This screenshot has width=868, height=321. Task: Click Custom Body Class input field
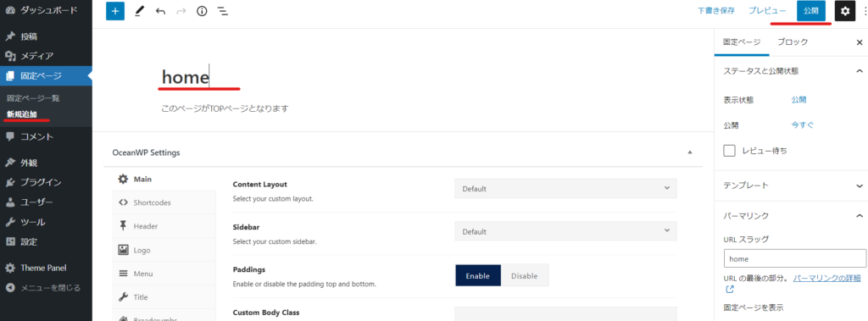(565, 314)
